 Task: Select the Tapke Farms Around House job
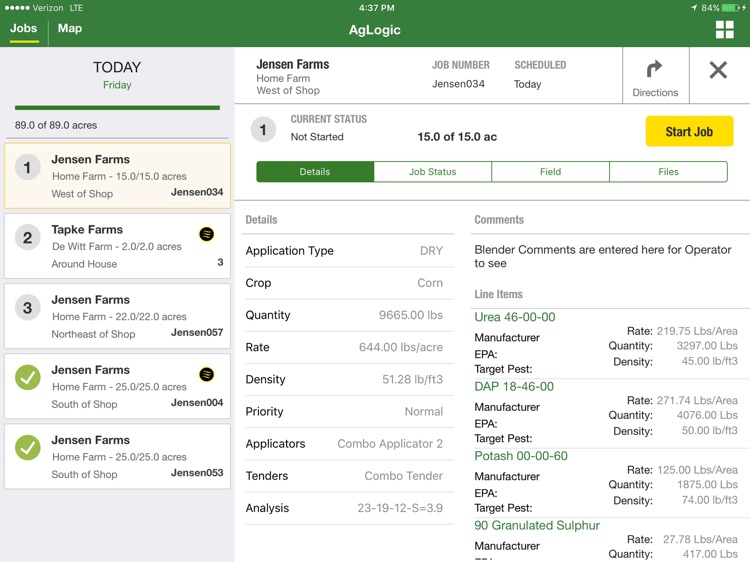[x=117, y=246]
